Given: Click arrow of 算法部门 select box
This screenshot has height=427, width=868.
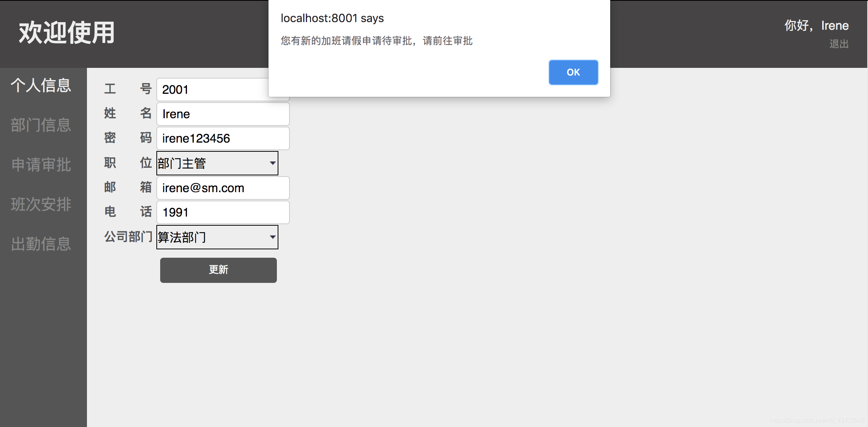Looking at the screenshot, I should tap(272, 237).
